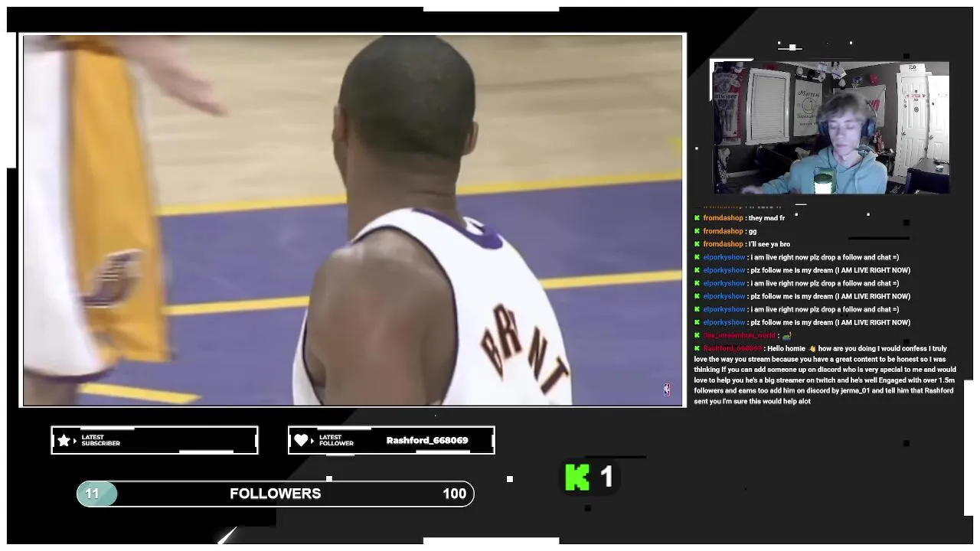Image resolution: width=980 pixels, height=551 pixels.
Task: Click the basketball video showing the BRYANT jersey
Action: click(353, 220)
